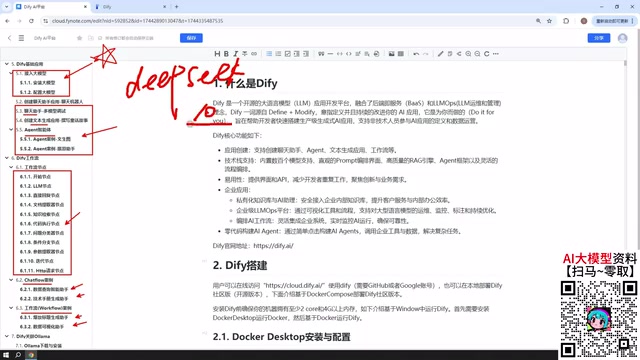The height and width of the screenshot is (360, 640).
Task: Apply heading format with H icon
Action: point(217,54)
